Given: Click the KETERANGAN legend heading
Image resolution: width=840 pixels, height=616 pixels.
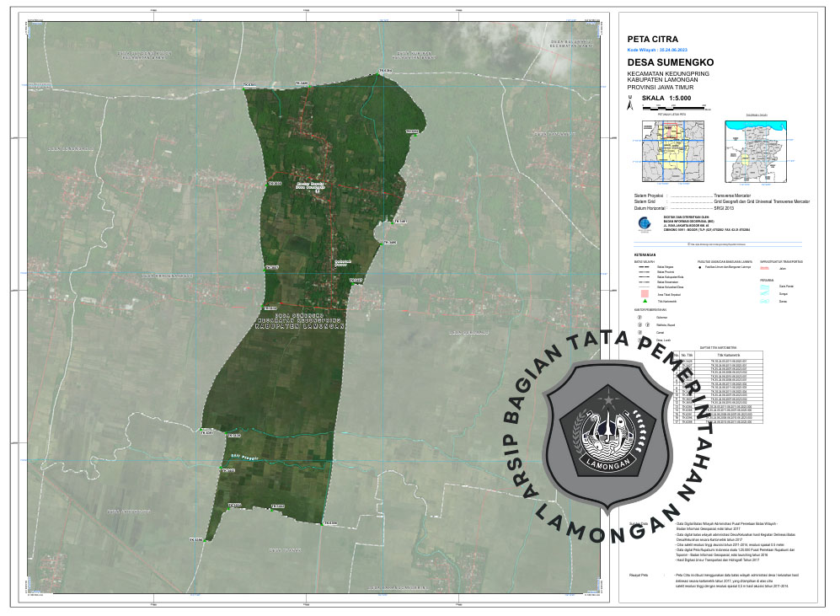Looking at the screenshot, I should [x=645, y=254].
